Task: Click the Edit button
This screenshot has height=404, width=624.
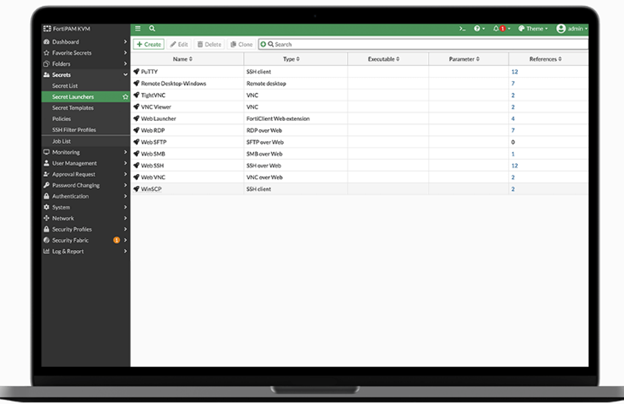Action: pyautogui.click(x=179, y=44)
